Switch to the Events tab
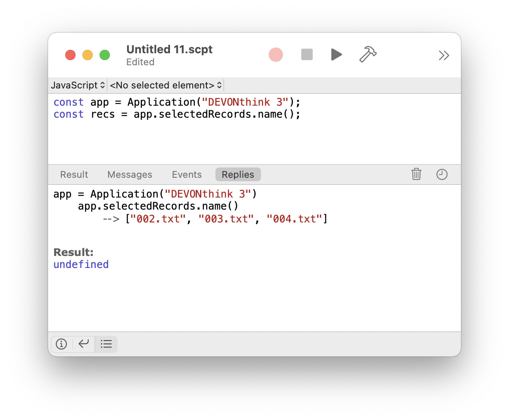Screen dimensions: 509x420 pos(187,175)
